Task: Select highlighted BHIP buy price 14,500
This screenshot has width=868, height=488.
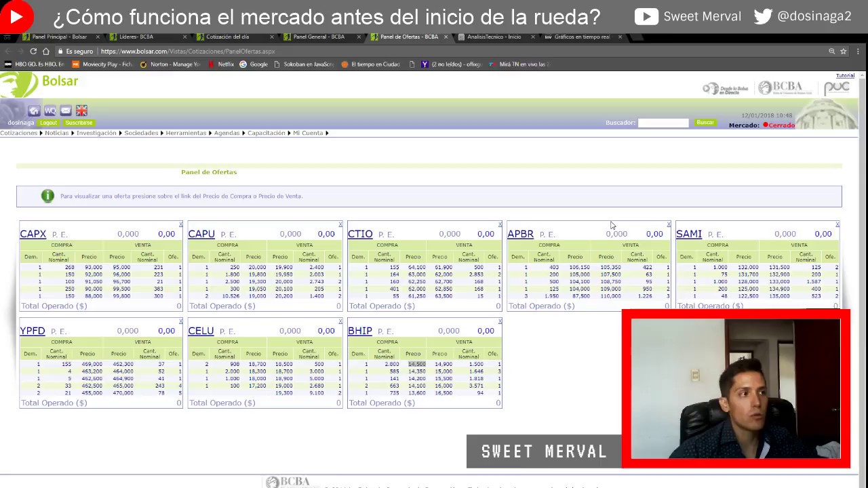Action: tap(416, 364)
